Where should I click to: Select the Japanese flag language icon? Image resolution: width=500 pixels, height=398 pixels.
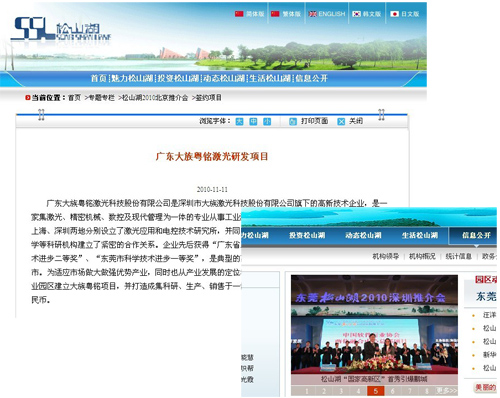click(x=395, y=14)
